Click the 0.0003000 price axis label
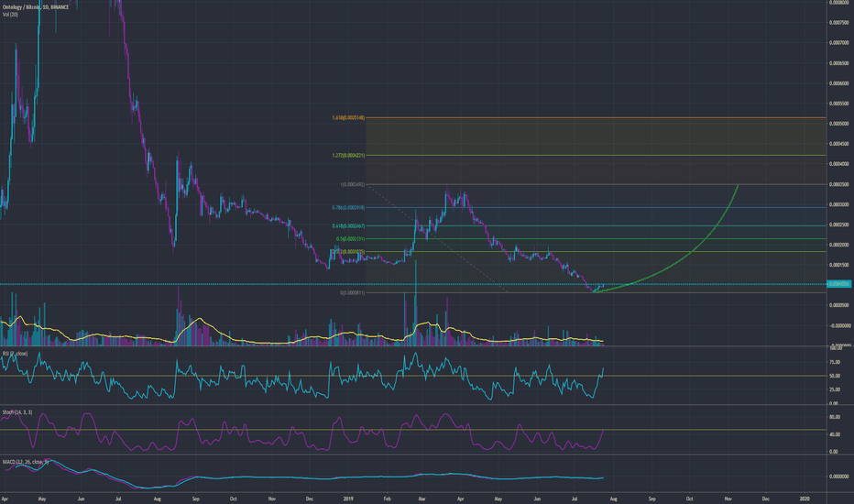The height and width of the screenshot is (504, 854). click(838, 205)
